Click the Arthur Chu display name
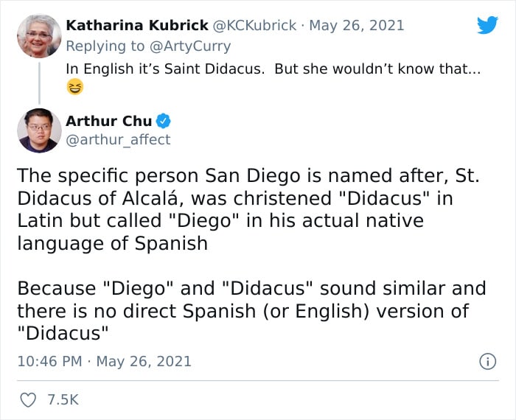Screen dimensions: 516x420 coord(108,121)
